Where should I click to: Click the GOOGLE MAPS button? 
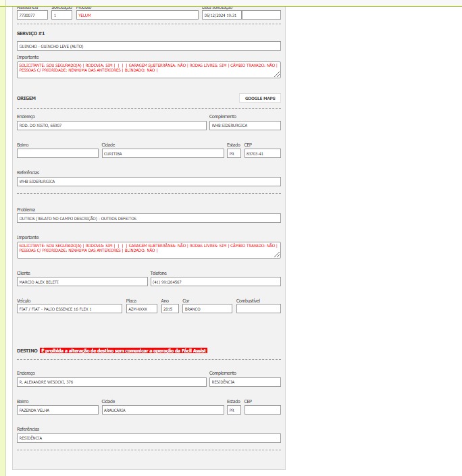tap(259, 98)
